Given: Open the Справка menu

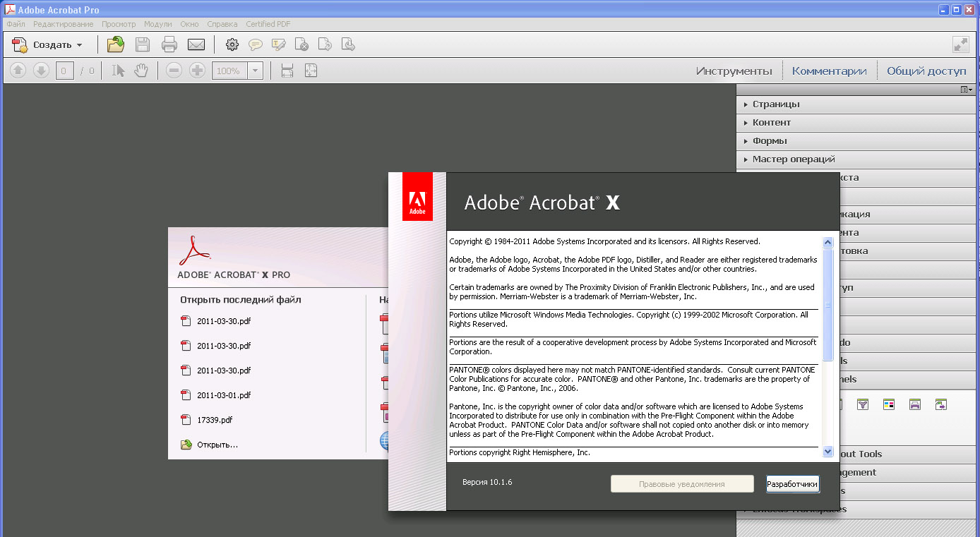Looking at the screenshot, I should point(222,24).
